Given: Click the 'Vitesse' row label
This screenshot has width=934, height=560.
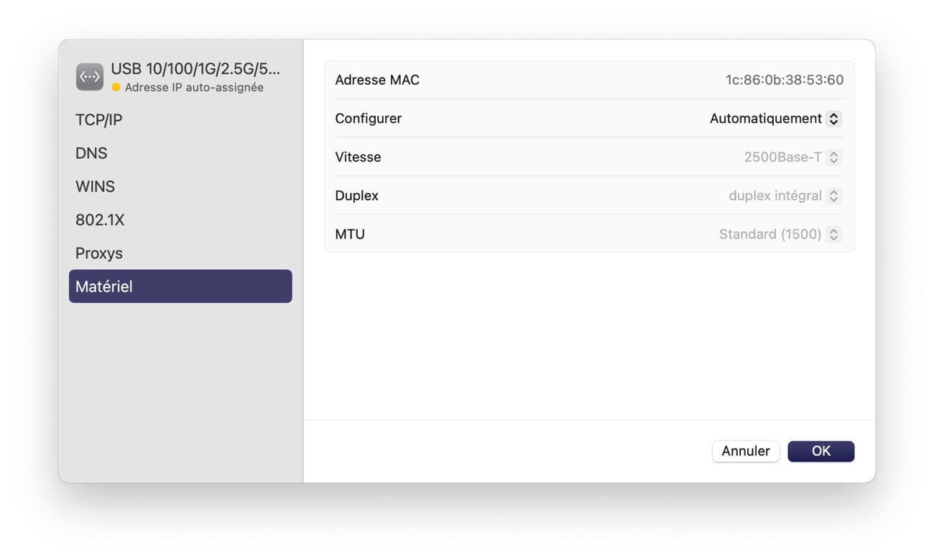Looking at the screenshot, I should point(358,157).
